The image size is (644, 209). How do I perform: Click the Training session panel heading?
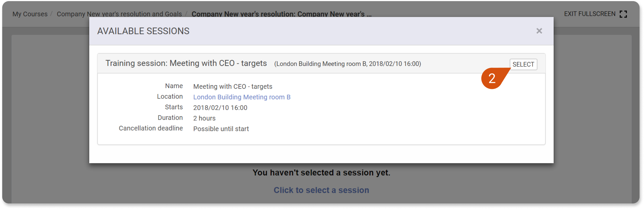186,63
